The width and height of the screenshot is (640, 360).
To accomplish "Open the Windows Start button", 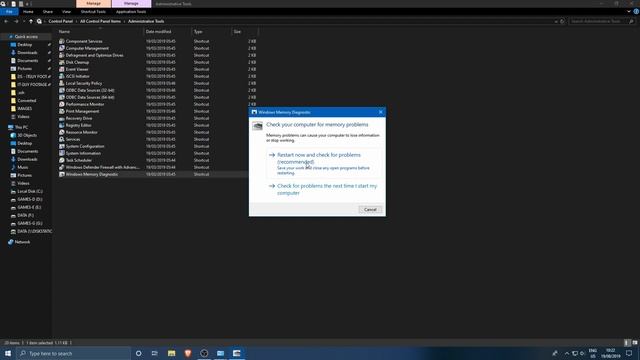I will point(8,353).
